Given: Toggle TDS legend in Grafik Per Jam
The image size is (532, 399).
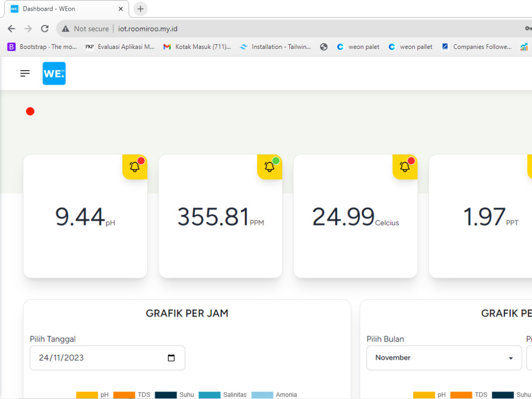Looking at the screenshot, I should click(131, 395).
